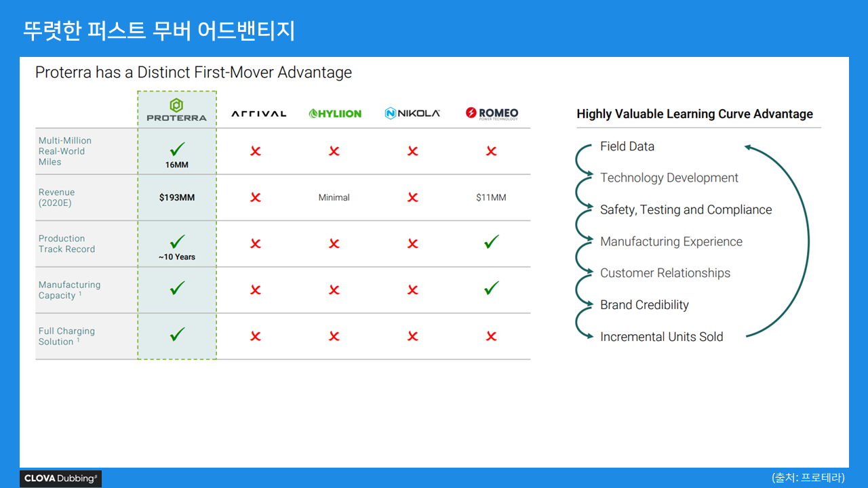The width and height of the screenshot is (868, 488).
Task: Click Hyliion's red X for Real-World Miles
Action: (334, 151)
